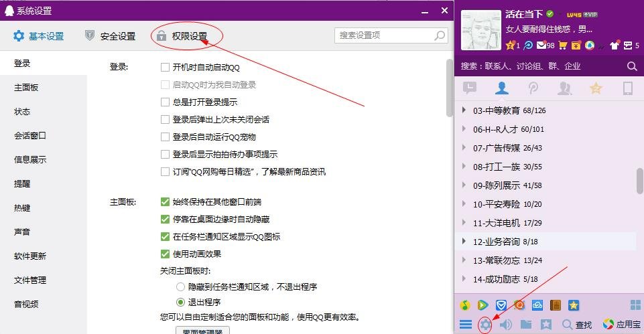Expand the 09-陈列展示 contact group
Screen dimensions: 644x334
click(x=464, y=185)
